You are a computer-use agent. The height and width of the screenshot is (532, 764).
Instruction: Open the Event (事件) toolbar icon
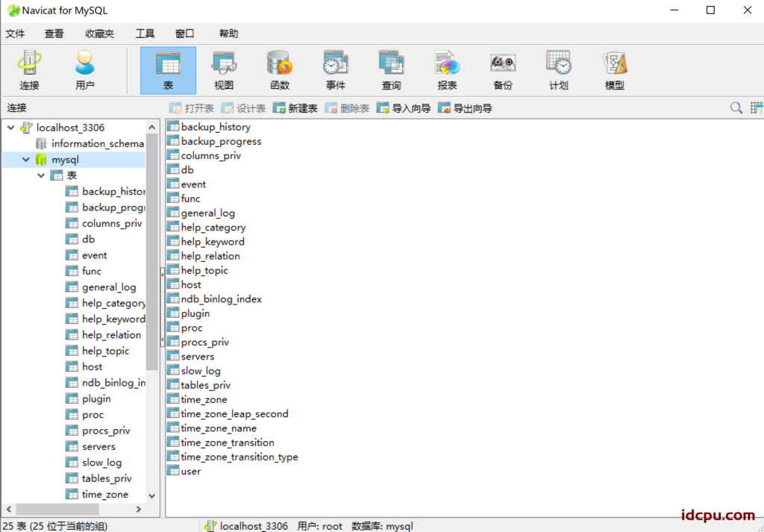tap(336, 71)
